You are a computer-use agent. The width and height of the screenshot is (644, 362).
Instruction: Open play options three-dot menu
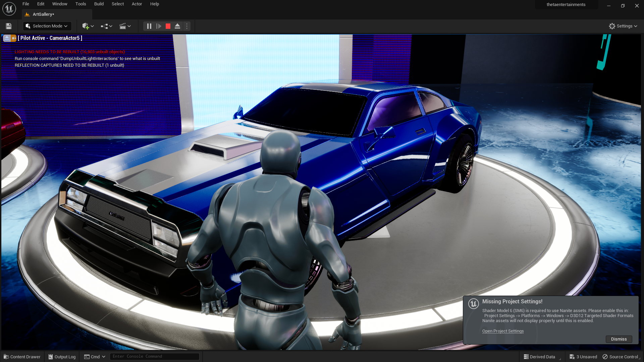[x=187, y=26]
